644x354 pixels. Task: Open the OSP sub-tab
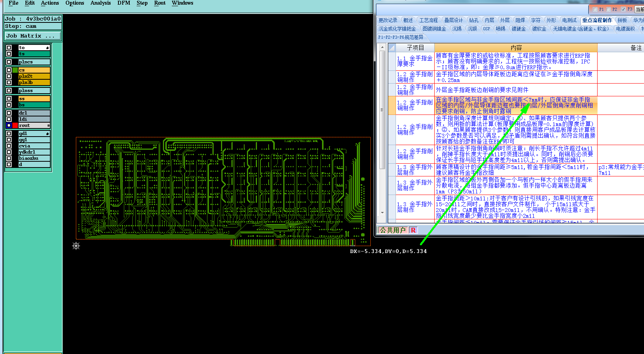(486, 29)
